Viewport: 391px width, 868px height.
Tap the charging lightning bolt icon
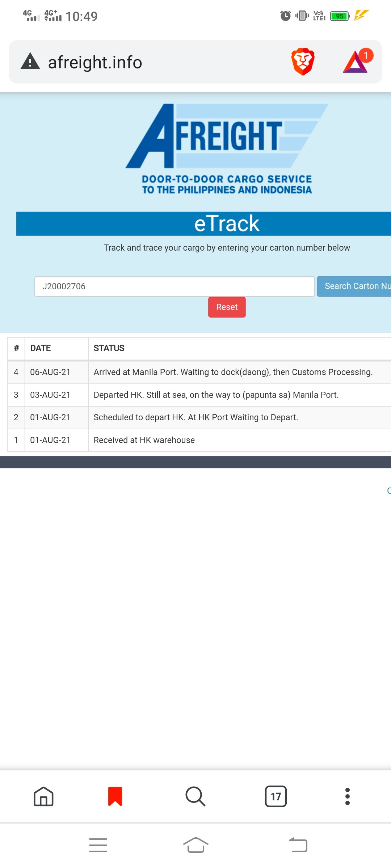361,15
